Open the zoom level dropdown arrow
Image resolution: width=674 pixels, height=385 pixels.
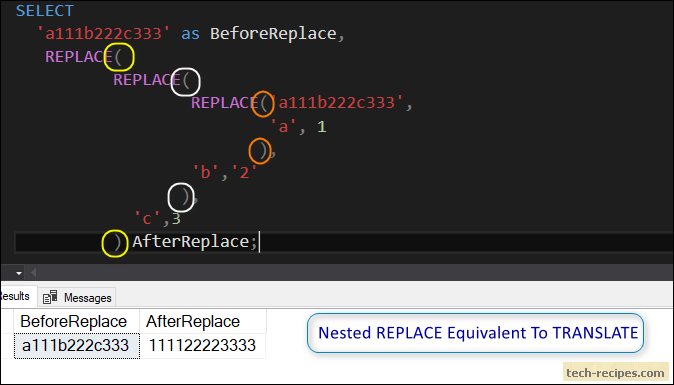18,273
